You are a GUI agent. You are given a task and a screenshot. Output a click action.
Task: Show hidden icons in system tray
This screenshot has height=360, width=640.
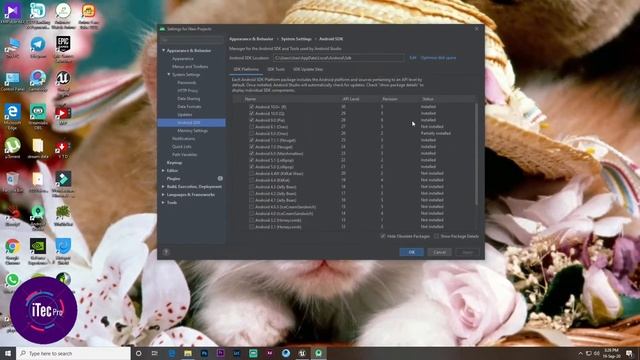click(x=580, y=353)
